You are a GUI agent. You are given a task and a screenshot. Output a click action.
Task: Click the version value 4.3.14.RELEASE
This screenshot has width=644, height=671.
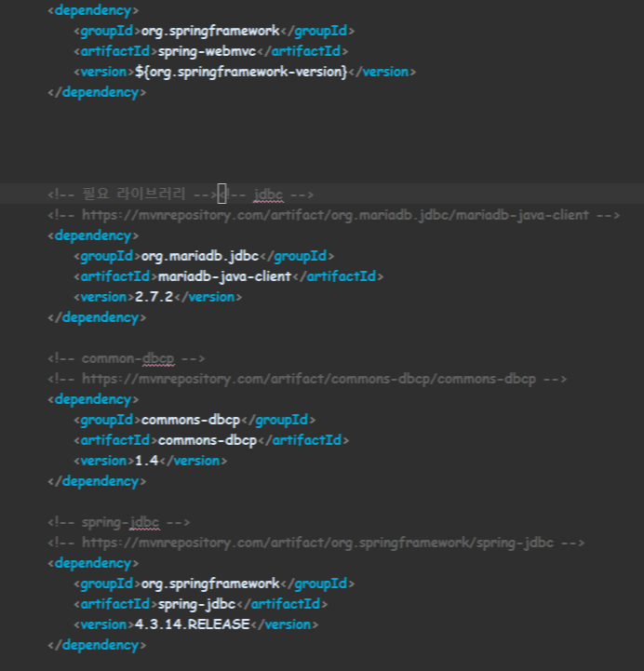(192, 624)
